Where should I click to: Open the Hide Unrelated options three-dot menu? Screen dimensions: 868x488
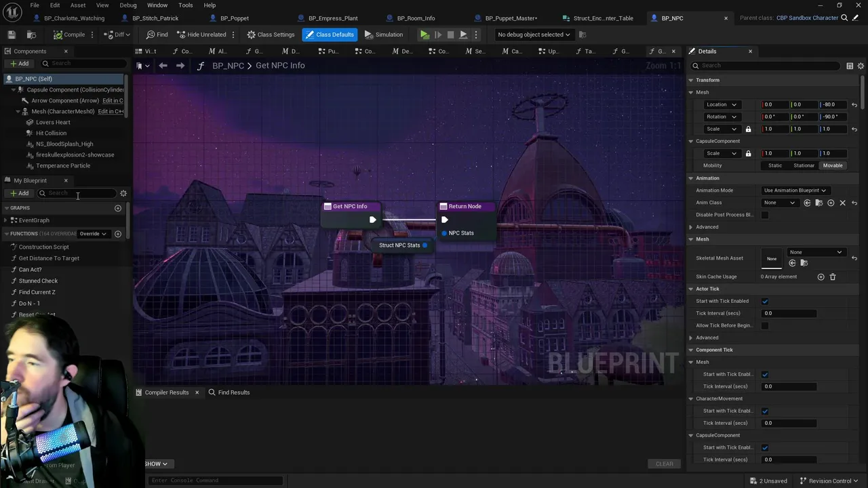pyautogui.click(x=234, y=35)
